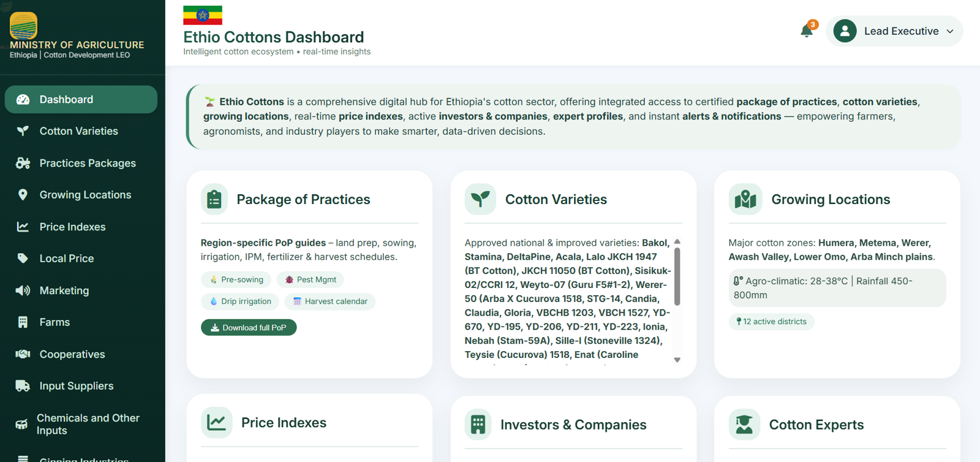The width and height of the screenshot is (980, 462).
Task: Click the Download full PoP button
Action: (x=249, y=328)
